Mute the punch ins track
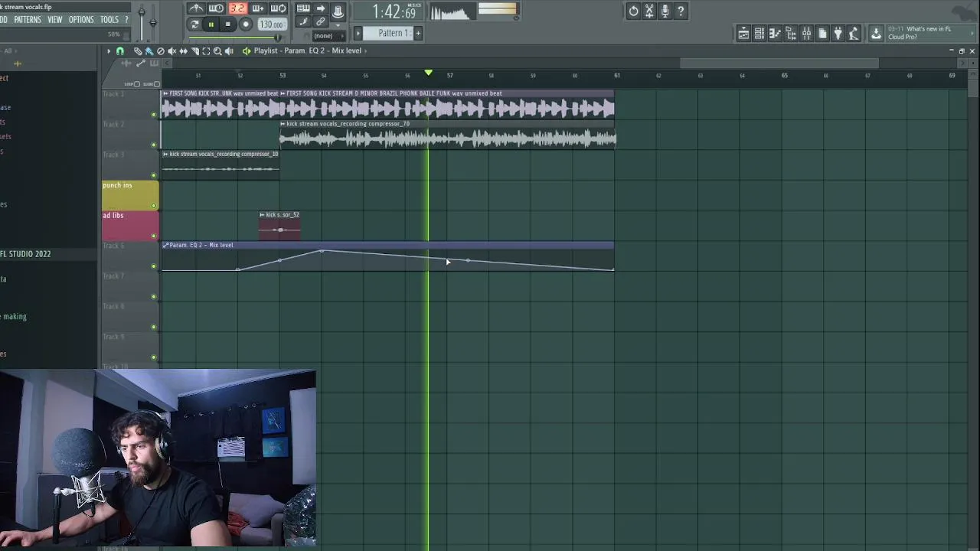 click(x=154, y=206)
